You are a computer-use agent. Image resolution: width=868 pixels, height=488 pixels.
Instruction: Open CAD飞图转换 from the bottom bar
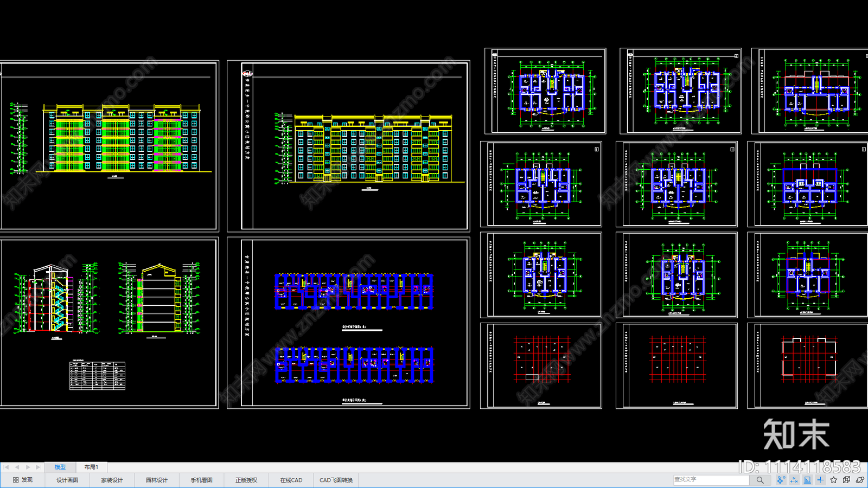(x=336, y=480)
